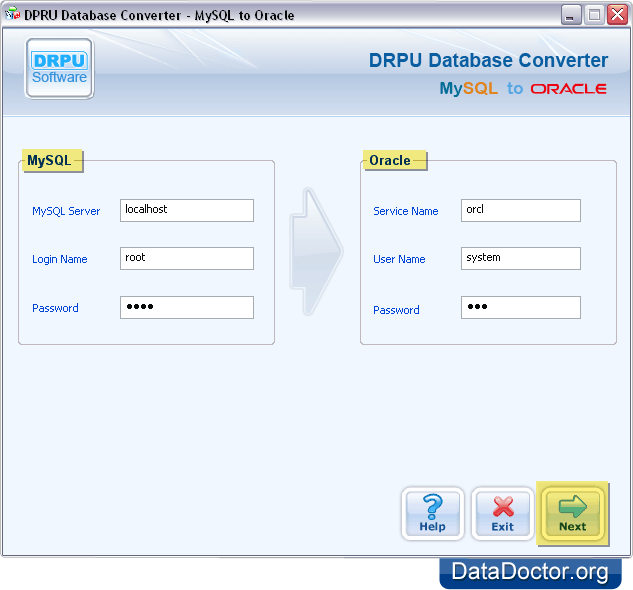Click the Exit button with red X
The width and height of the screenshot is (633, 590).
tap(502, 513)
